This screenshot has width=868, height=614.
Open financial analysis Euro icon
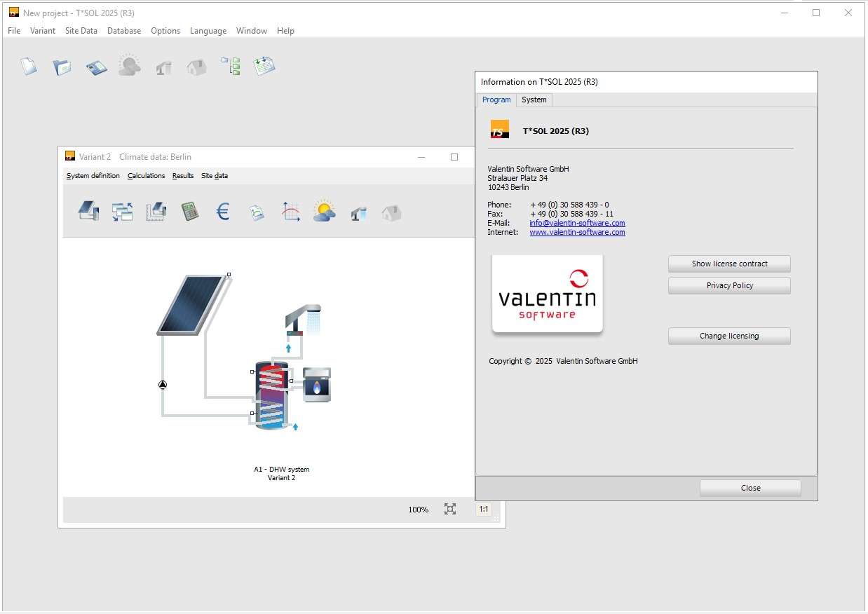click(223, 211)
